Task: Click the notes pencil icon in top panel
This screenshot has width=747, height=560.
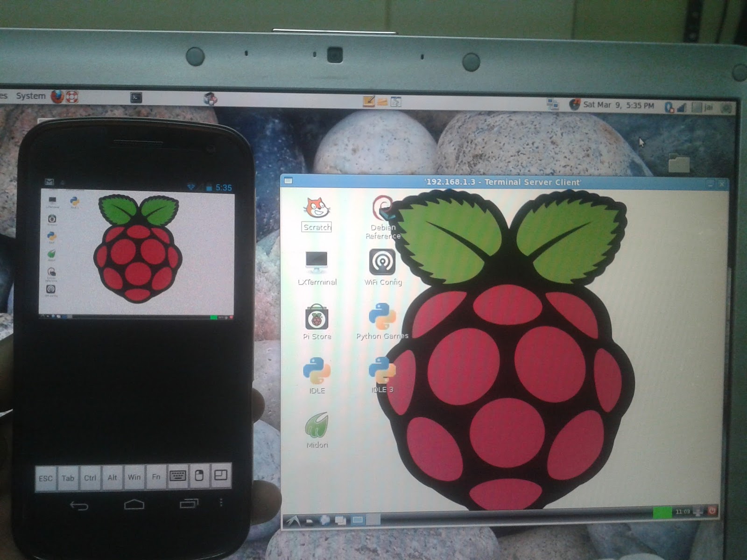Action: [x=369, y=101]
